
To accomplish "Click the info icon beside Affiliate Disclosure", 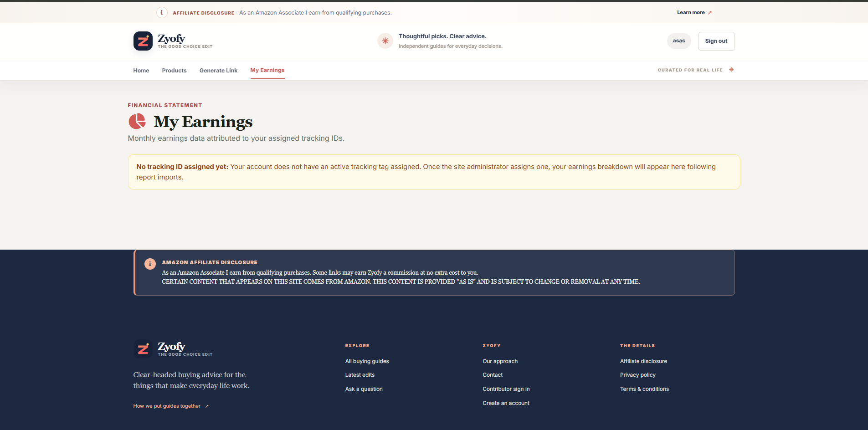I will click(162, 13).
